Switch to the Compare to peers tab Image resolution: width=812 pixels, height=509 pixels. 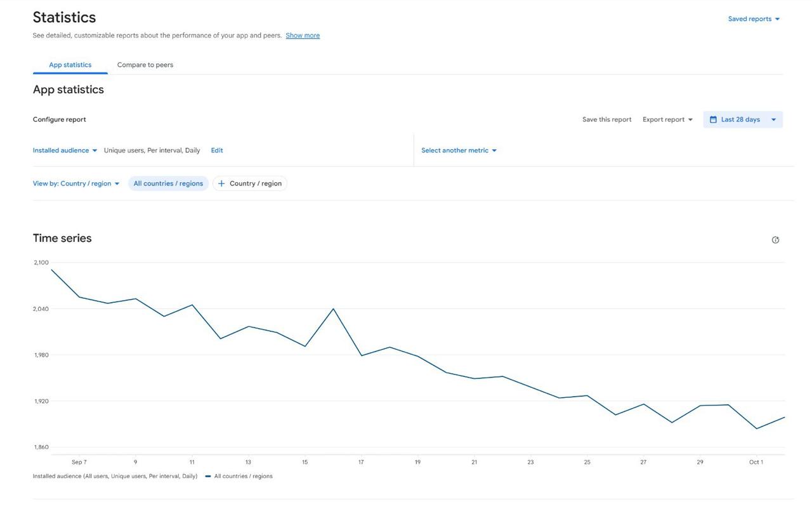145,65
